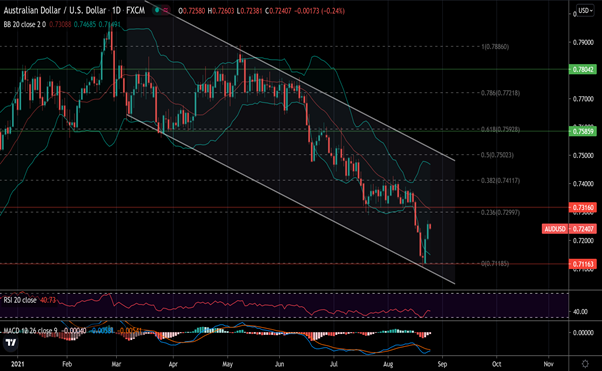Click the Sep label on the time axis
Viewport: 602px width, 371px height.
pos(442,364)
